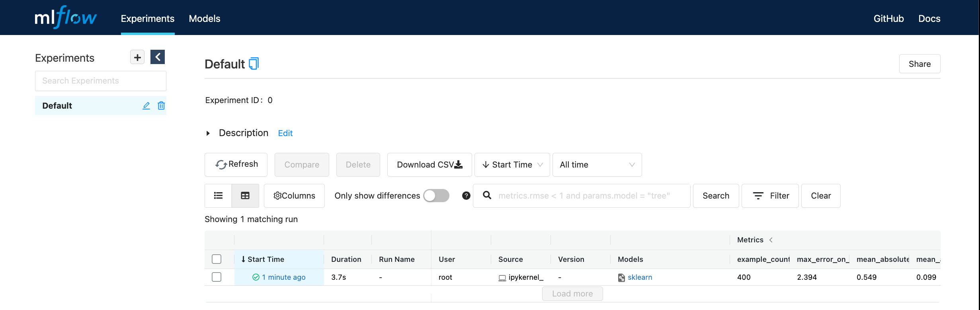The height and width of the screenshot is (310, 980).
Task: Open the All time filter dropdown
Action: tap(597, 165)
